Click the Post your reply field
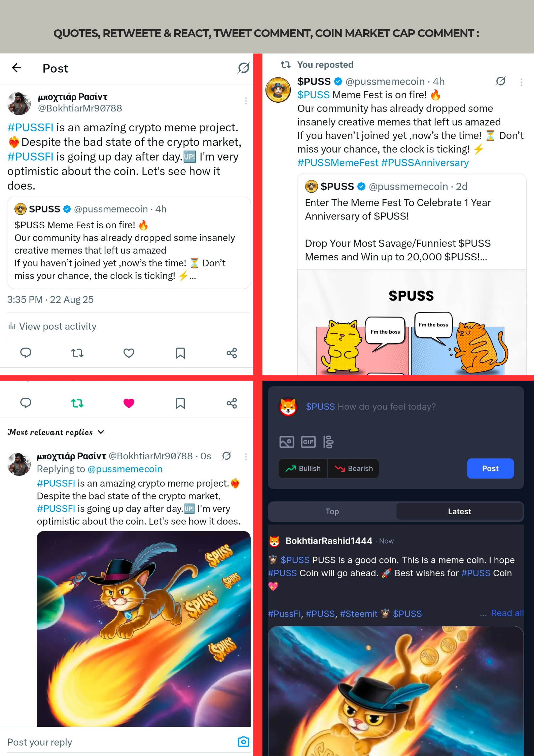 coord(121,742)
